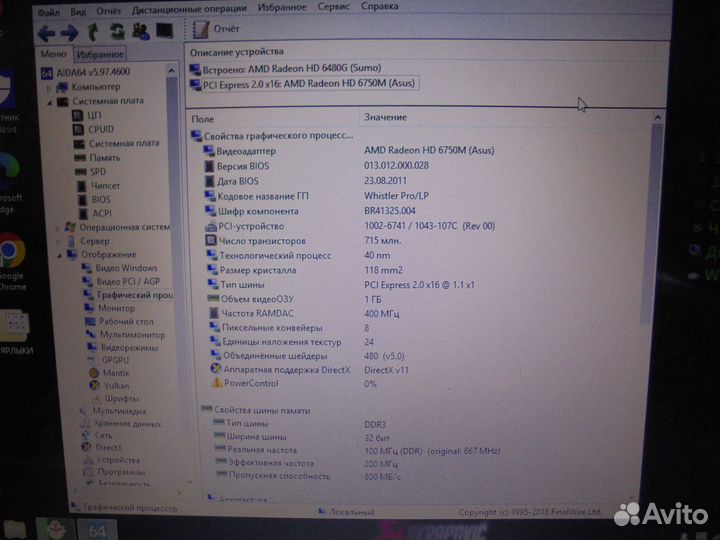Select GPGPU tree item
The width and height of the screenshot is (720, 540).
108,360
